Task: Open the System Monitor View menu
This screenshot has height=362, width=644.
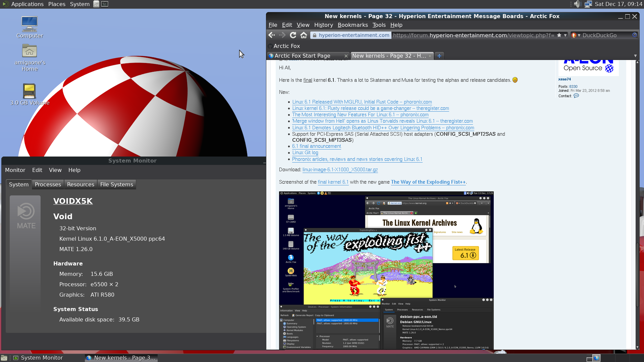Action: pos(55,170)
